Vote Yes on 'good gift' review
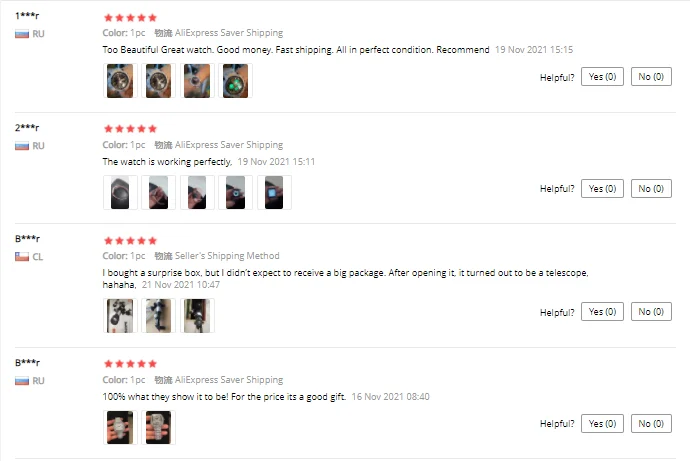Viewport: 690px width, 461px height. click(x=602, y=424)
